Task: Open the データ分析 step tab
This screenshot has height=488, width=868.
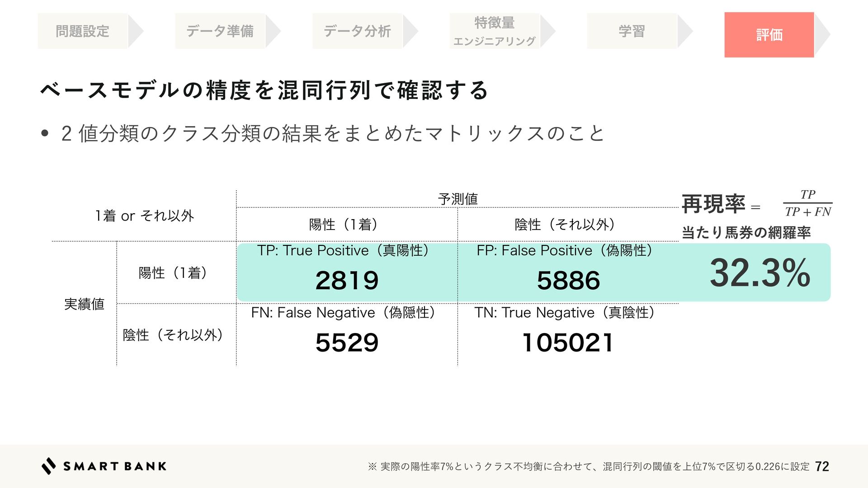Action: pos(357,31)
